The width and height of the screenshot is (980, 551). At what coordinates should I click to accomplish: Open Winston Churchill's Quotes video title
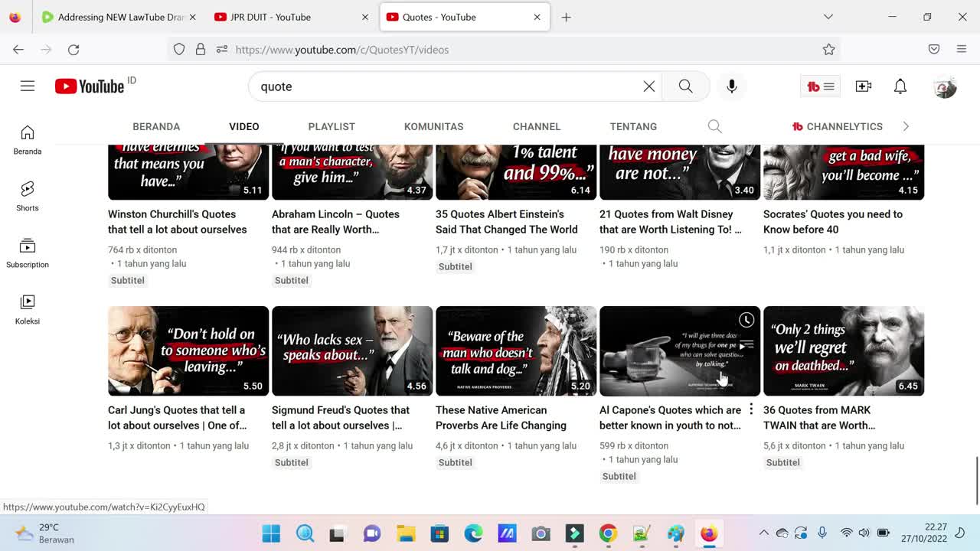[178, 222]
